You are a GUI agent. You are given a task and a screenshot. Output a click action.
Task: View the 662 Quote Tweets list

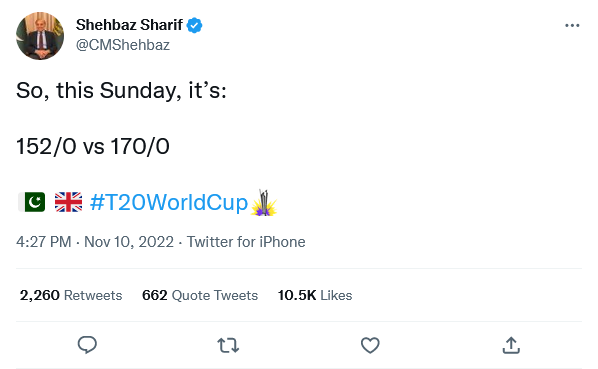click(200, 295)
